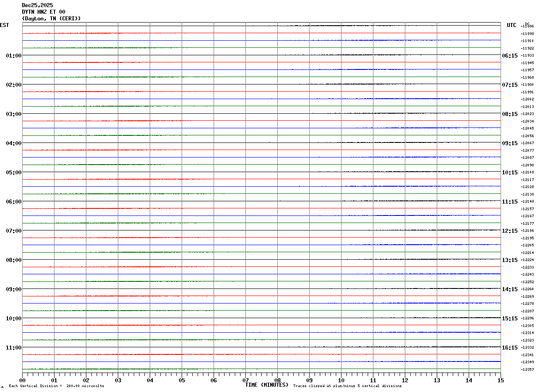This screenshot has width=536, height=392.
Task: Click the DC offset value -11922
Action: pos(527,48)
